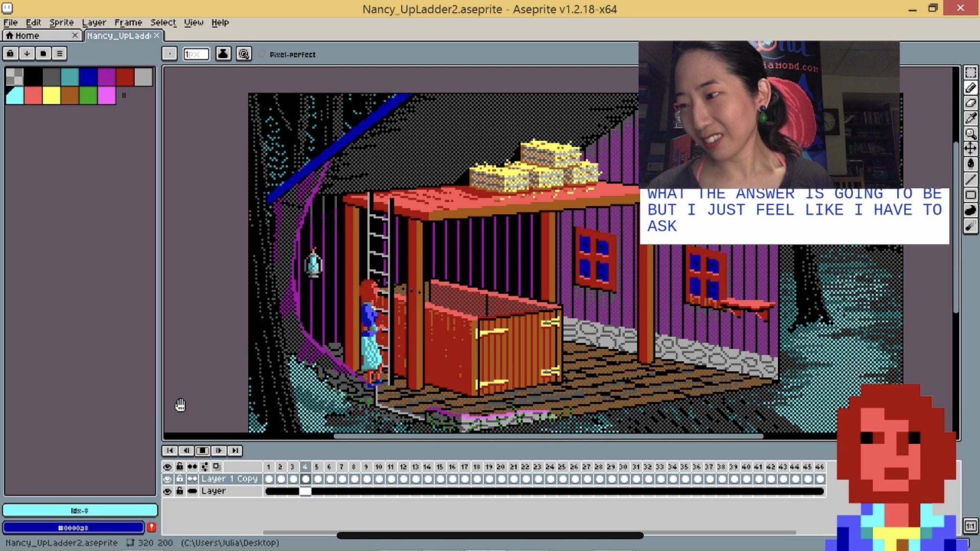Select the Contour blob tool
The width and height of the screenshot is (980, 551).
(x=970, y=211)
